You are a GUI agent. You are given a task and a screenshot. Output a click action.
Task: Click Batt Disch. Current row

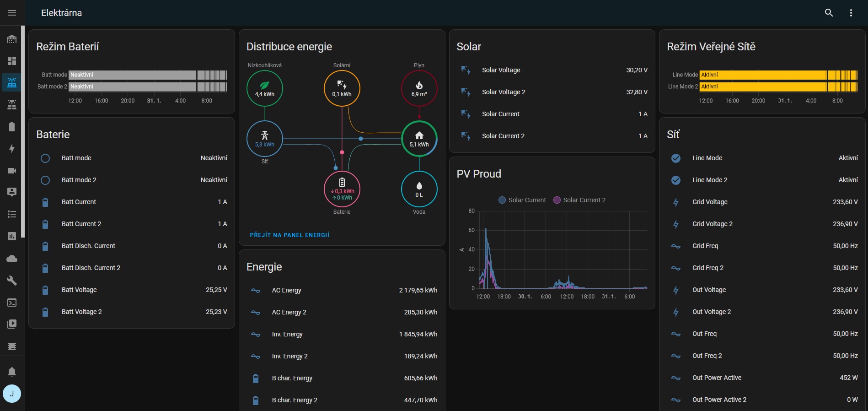132,246
